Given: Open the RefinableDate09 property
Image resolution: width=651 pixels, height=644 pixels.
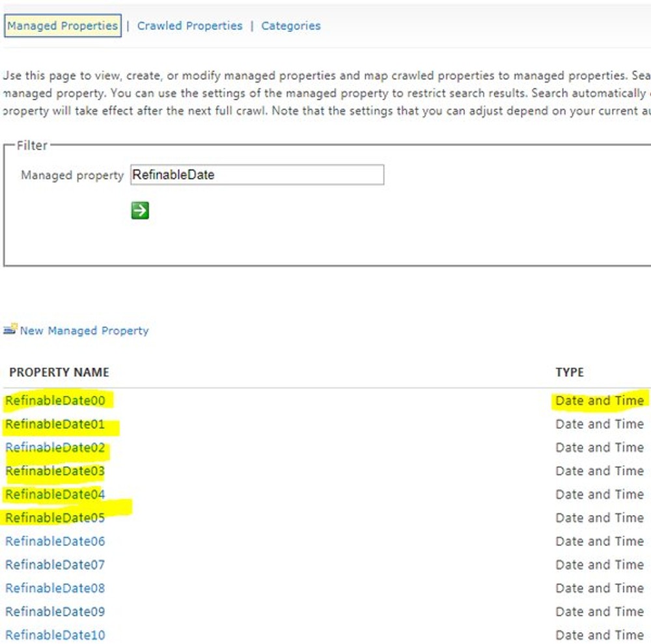Looking at the screenshot, I should [55, 611].
